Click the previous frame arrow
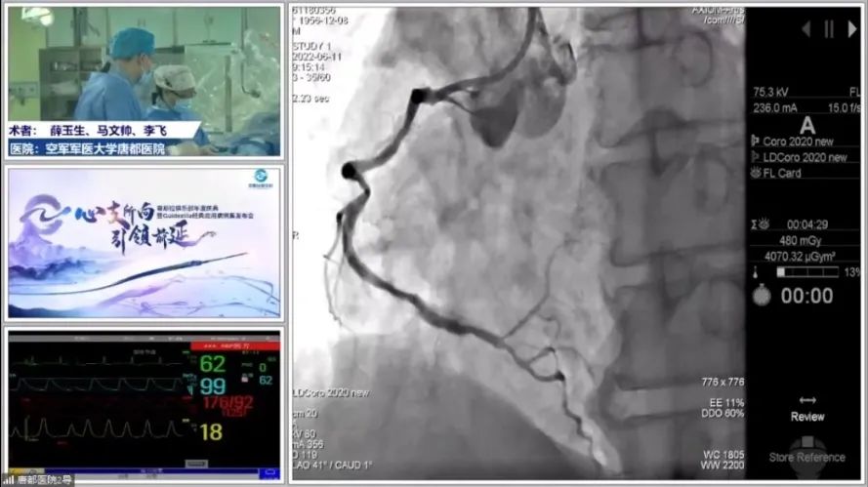Viewport: 868px width, 487px height. pos(806,29)
